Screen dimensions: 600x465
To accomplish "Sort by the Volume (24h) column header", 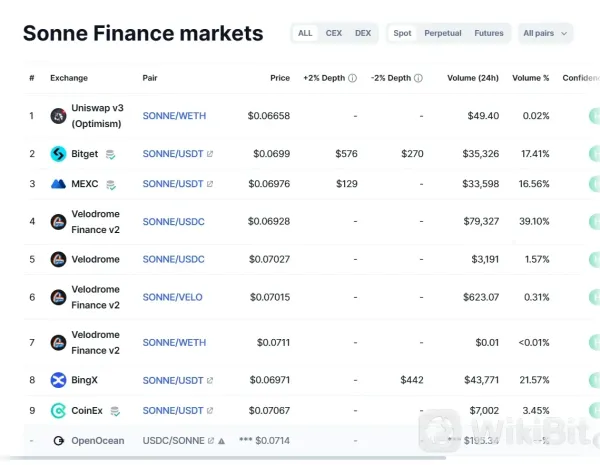I will pos(473,78).
